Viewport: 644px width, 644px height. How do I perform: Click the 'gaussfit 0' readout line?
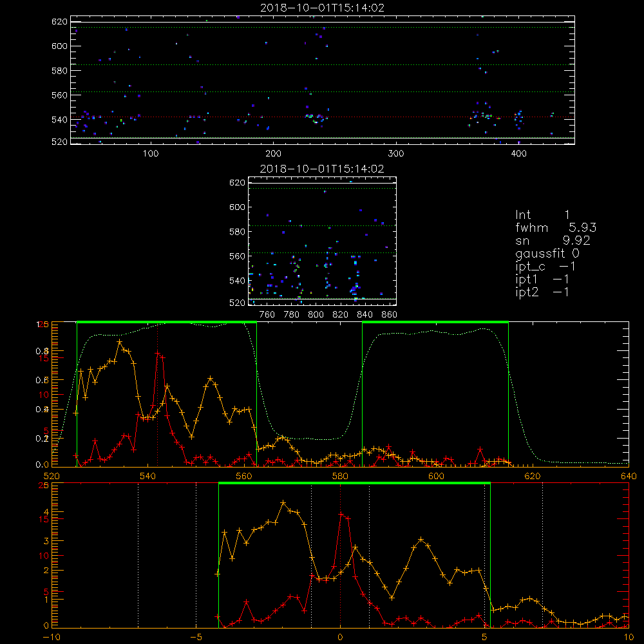(547, 253)
